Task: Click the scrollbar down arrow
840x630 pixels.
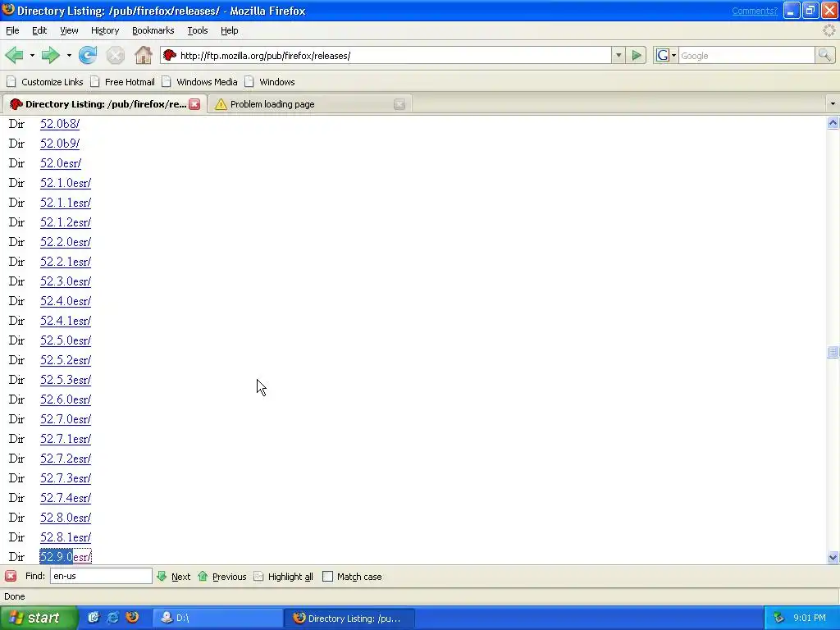Action: (833, 557)
